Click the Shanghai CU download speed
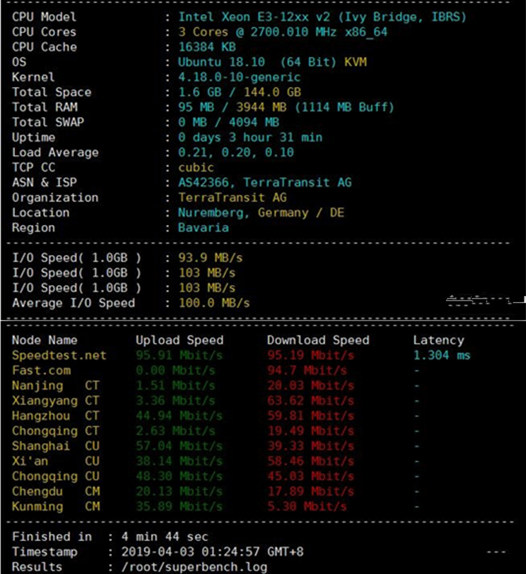Screen dimensions: 526x574 (x=310, y=446)
